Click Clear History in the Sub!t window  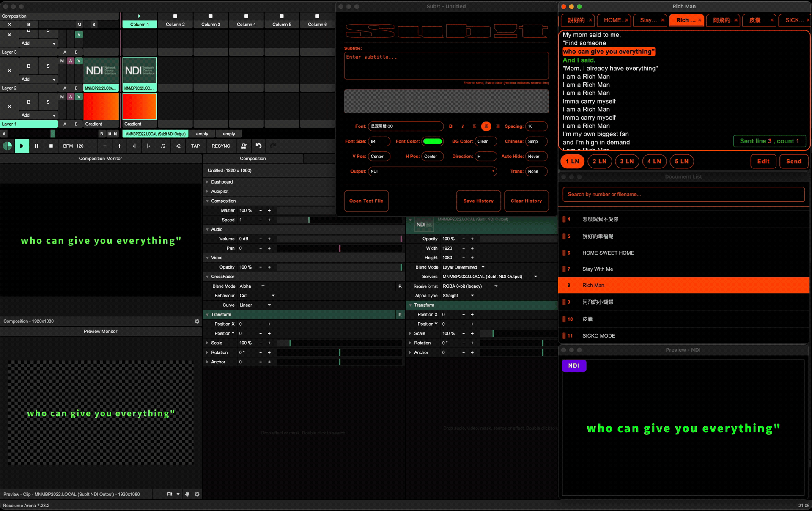pos(526,201)
